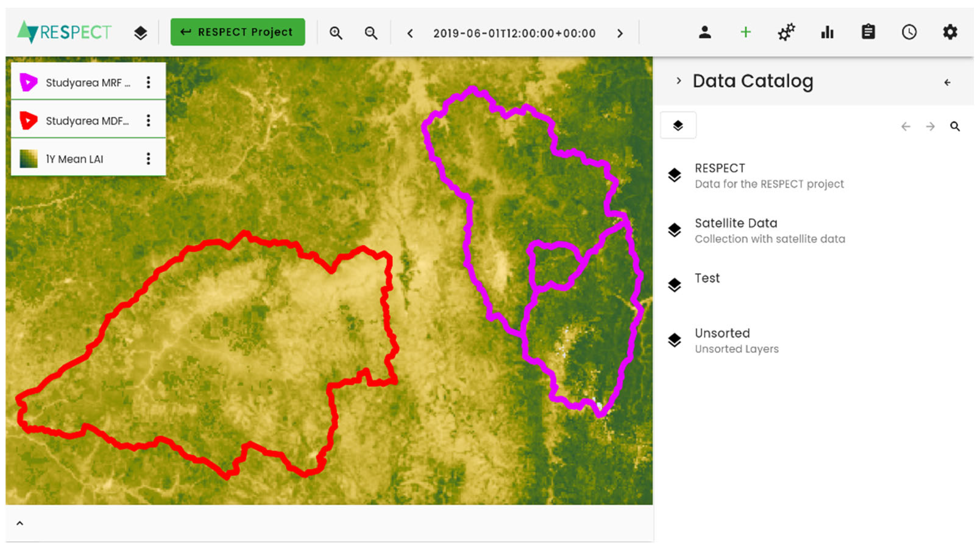
Task: Open the clipboard report icon
Action: [x=869, y=32]
